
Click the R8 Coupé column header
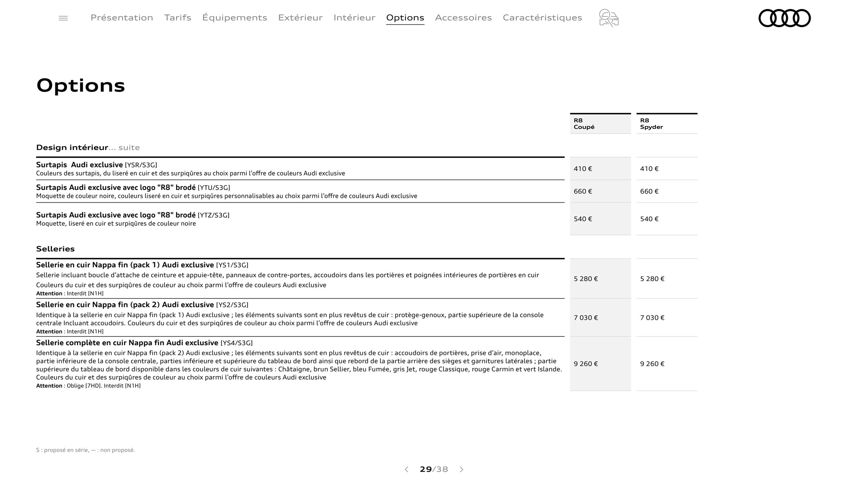600,124
